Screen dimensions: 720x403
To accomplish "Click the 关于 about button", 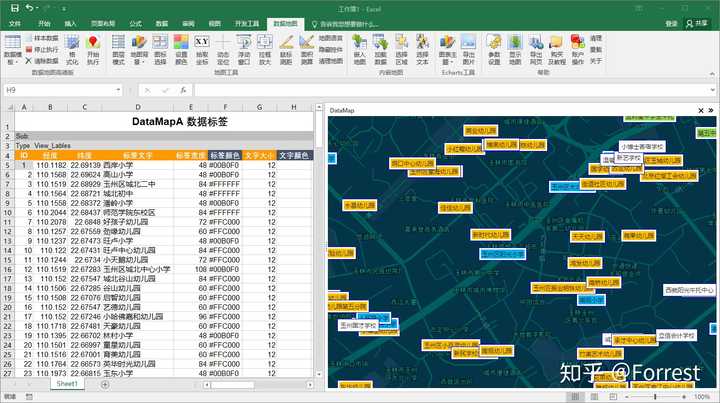I will (x=596, y=61).
